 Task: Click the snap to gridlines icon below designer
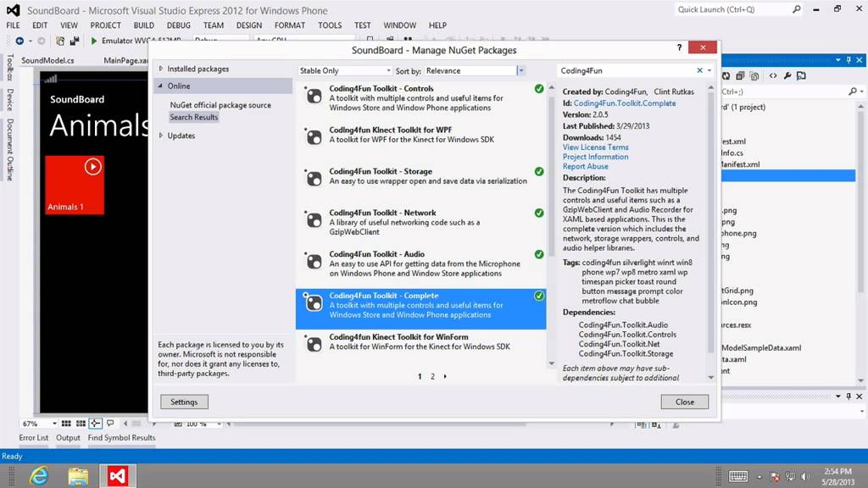[81, 424]
